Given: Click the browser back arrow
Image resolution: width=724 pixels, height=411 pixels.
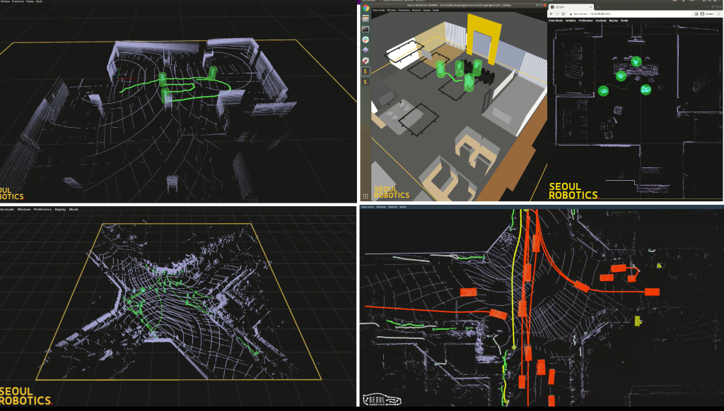Looking at the screenshot, I should point(551,14).
